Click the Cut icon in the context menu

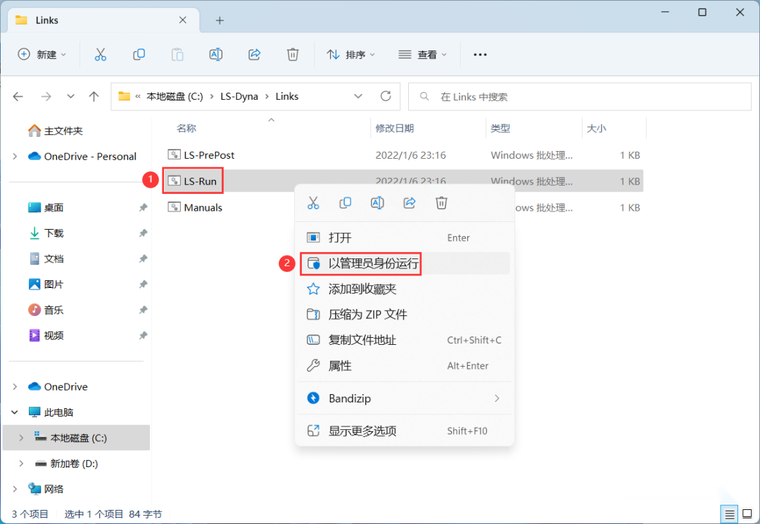pos(313,203)
